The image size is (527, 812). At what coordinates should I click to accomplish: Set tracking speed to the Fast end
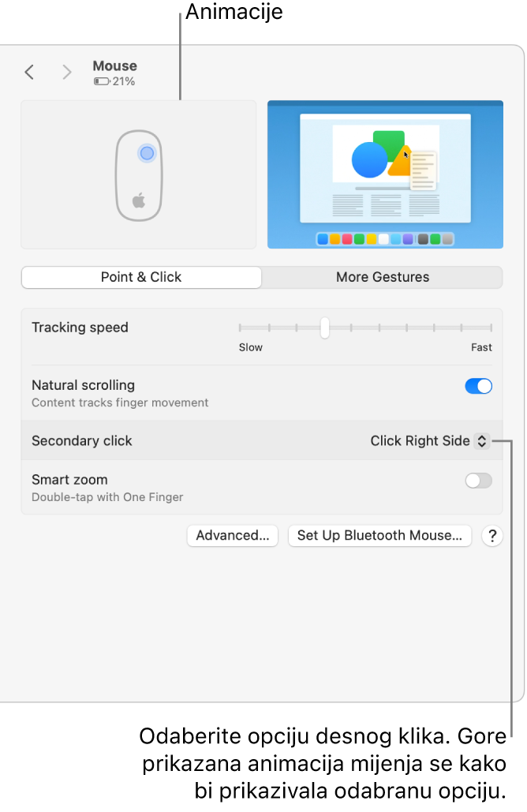coord(491,327)
